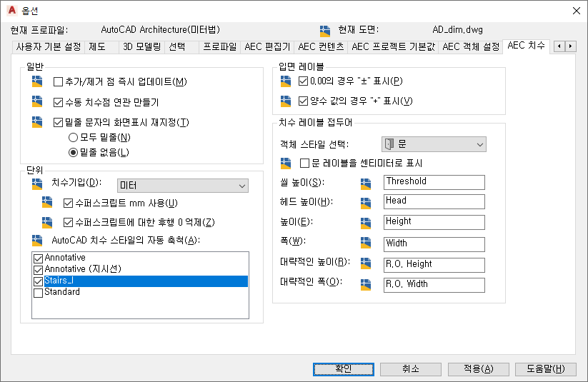The image size is (588, 382).
Task: Select the AEC 치수 tab
Action: 526,46
